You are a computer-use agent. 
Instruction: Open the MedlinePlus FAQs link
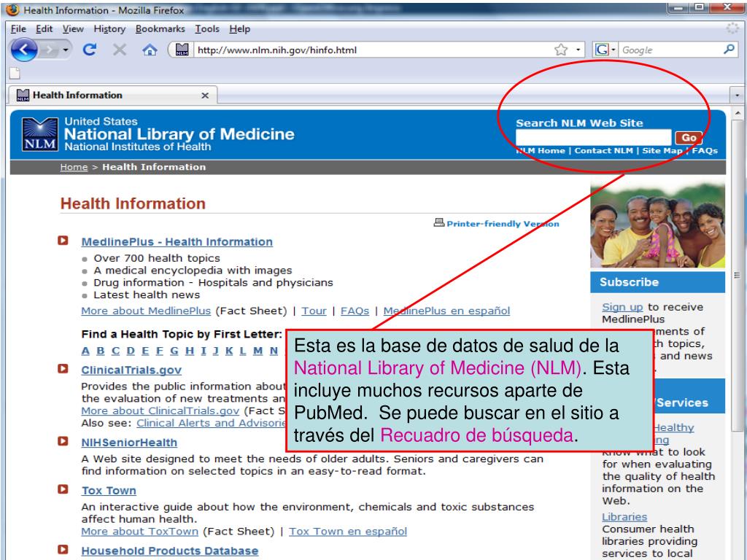[355, 311]
